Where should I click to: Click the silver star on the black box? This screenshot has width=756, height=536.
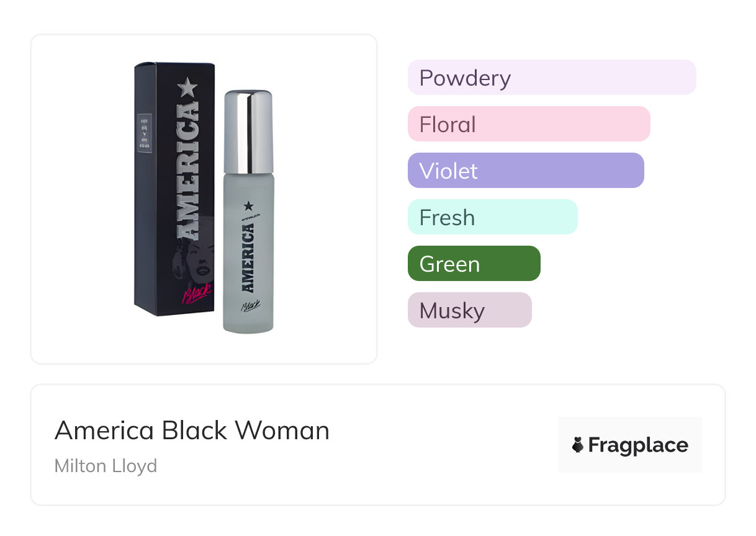(x=188, y=88)
